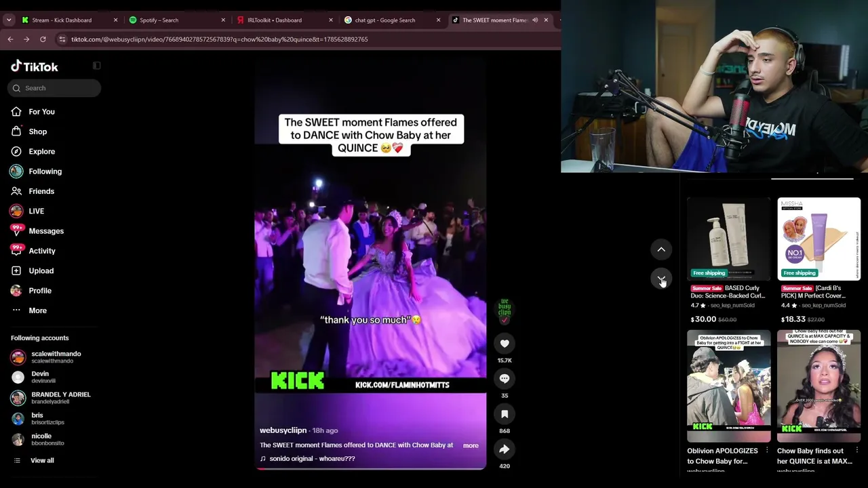The width and height of the screenshot is (868, 488).
Task: Go to the previous video with the up arrow
Action: pos(661,249)
